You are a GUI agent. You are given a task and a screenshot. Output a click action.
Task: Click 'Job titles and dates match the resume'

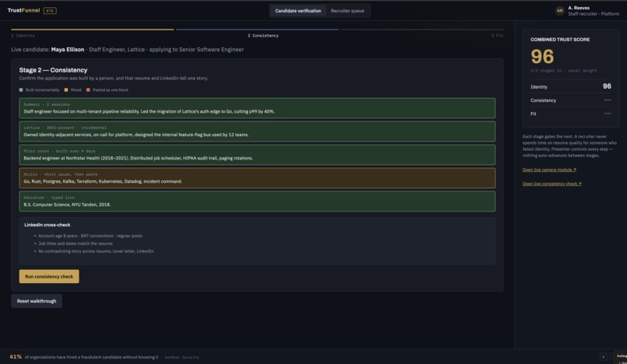(x=75, y=243)
